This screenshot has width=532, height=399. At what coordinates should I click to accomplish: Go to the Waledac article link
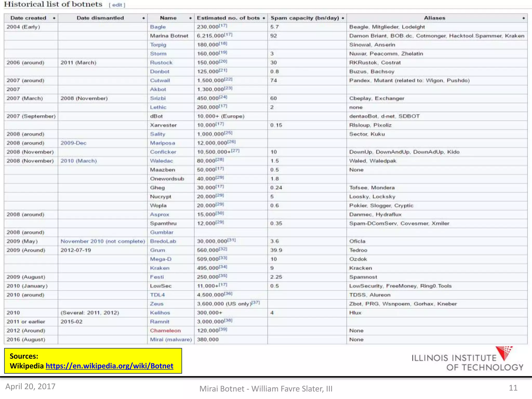161,161
